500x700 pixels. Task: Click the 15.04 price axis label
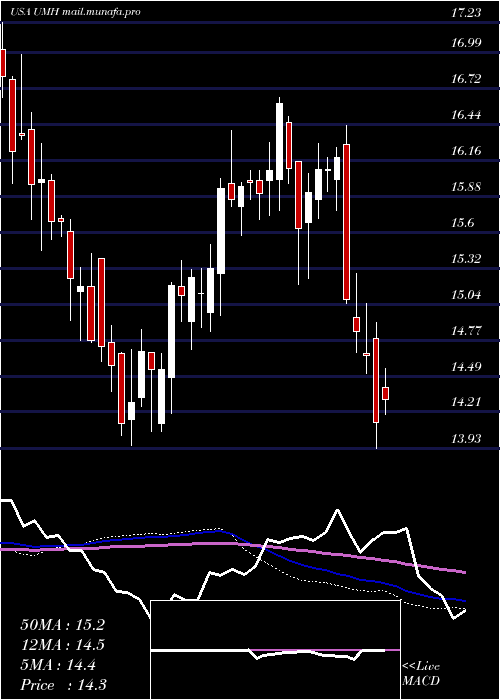pyautogui.click(x=466, y=295)
